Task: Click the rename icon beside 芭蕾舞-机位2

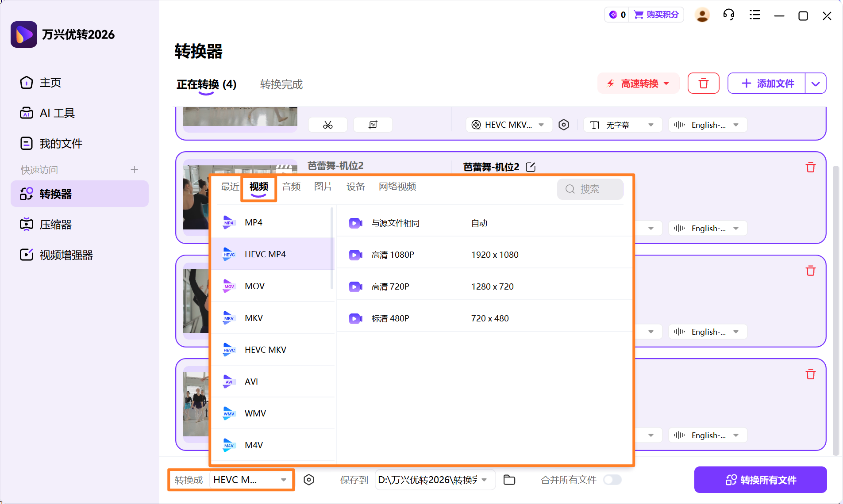Action: (x=531, y=167)
